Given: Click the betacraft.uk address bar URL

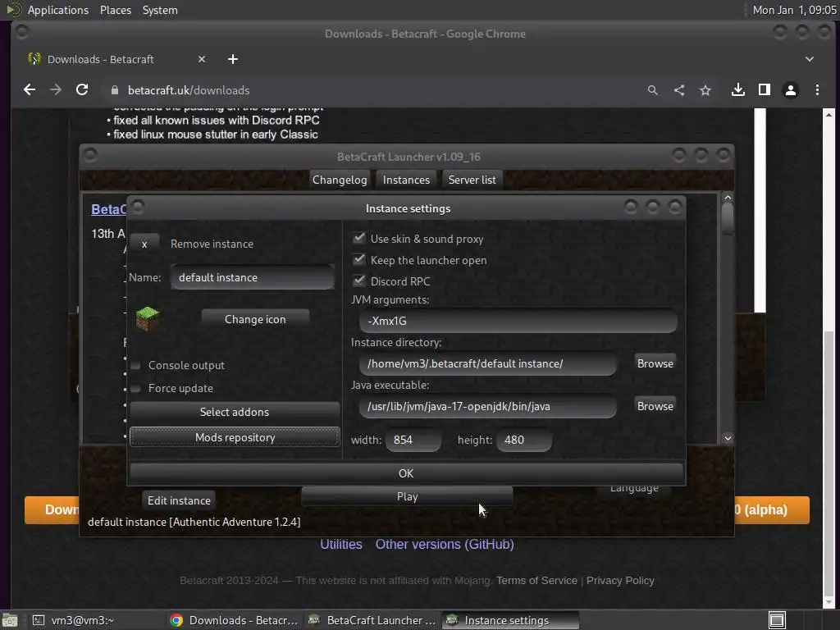Looking at the screenshot, I should pyautogui.click(x=189, y=90).
